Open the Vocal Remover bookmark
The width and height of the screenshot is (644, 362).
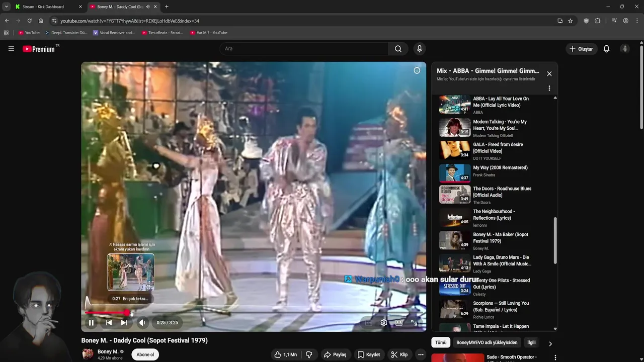(x=114, y=33)
